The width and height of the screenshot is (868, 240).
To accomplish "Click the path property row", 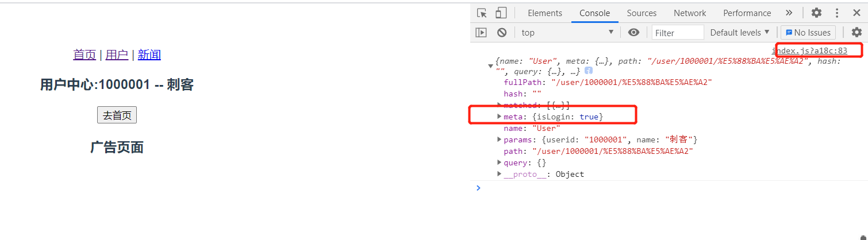I will pos(598,151).
